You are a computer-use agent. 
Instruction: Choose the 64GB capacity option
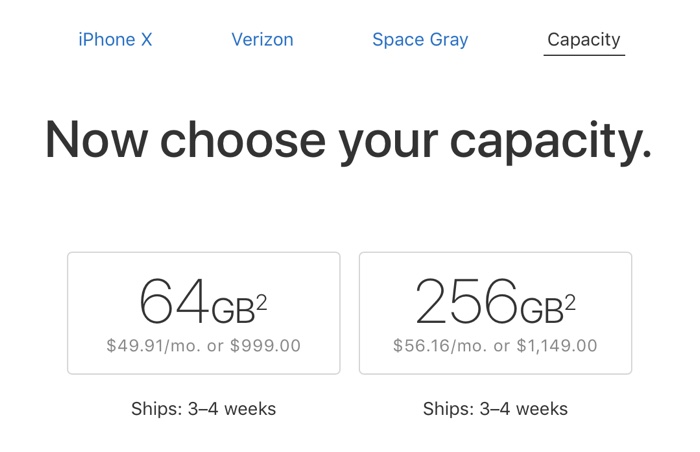click(203, 313)
